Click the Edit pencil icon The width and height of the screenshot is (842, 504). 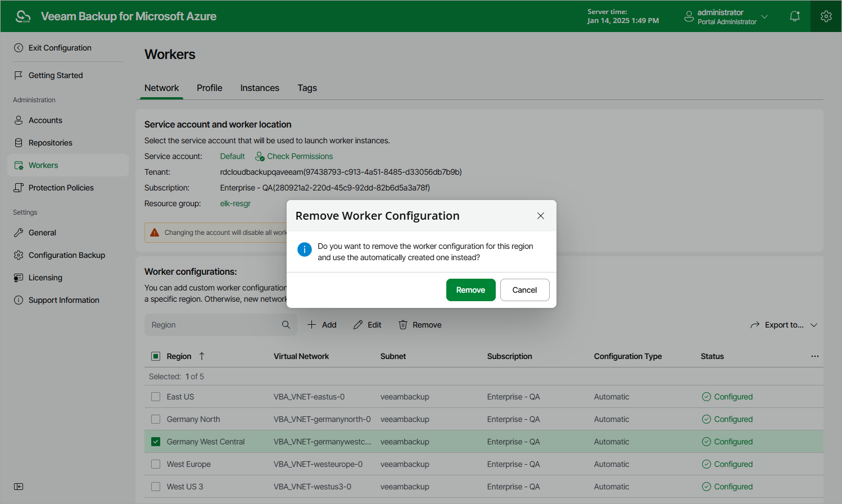[x=358, y=325]
